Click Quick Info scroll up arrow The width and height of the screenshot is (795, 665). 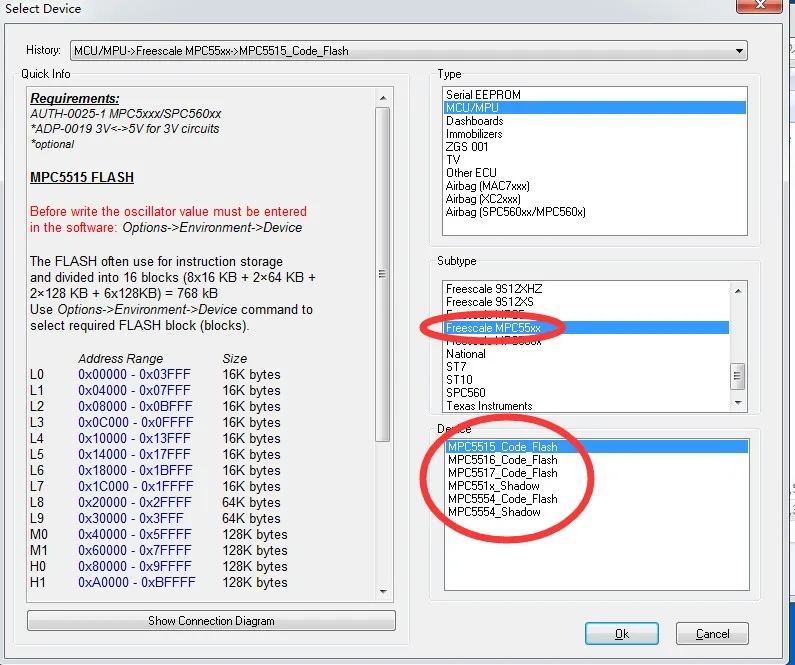(383, 98)
